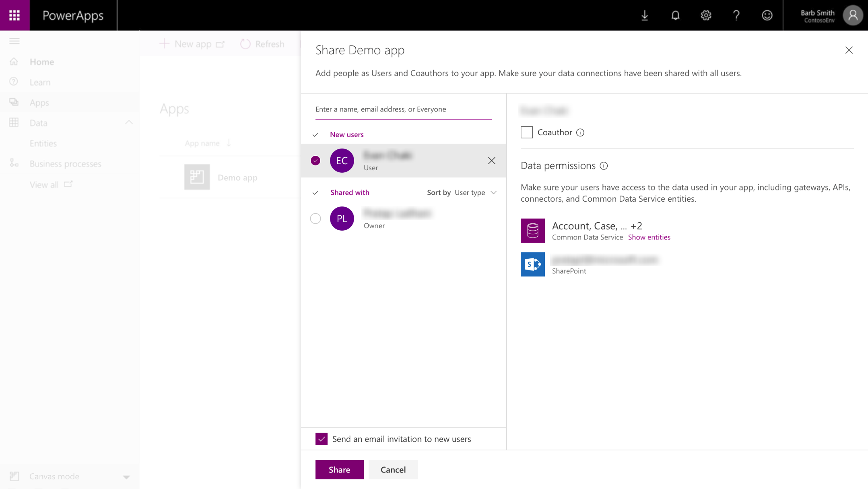Click the help question mark icon
Screen dimensions: 868x489
(736, 15)
